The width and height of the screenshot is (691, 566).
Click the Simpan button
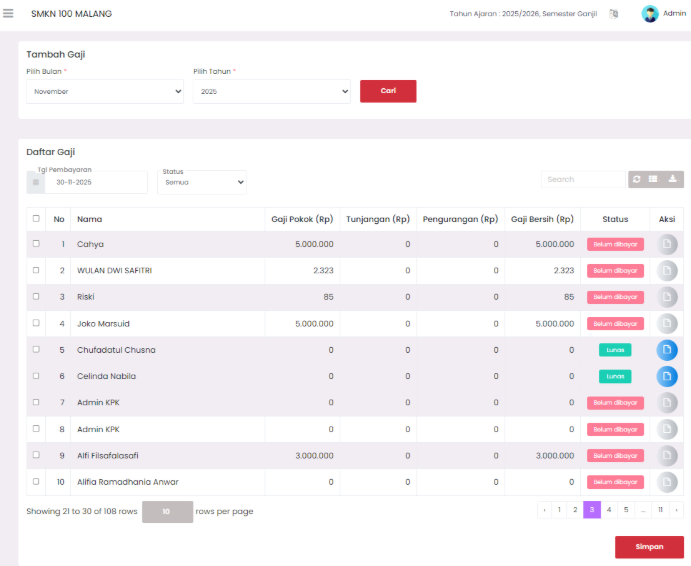(x=649, y=547)
